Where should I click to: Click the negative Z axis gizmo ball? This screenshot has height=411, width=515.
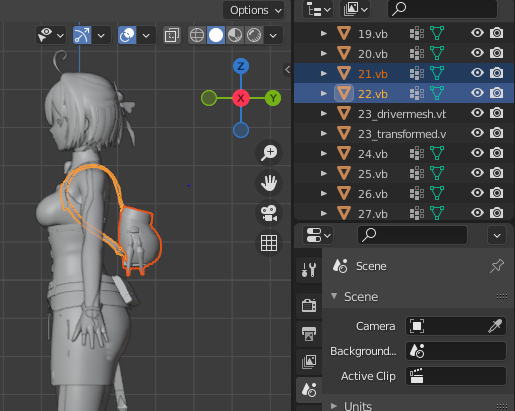(x=241, y=130)
